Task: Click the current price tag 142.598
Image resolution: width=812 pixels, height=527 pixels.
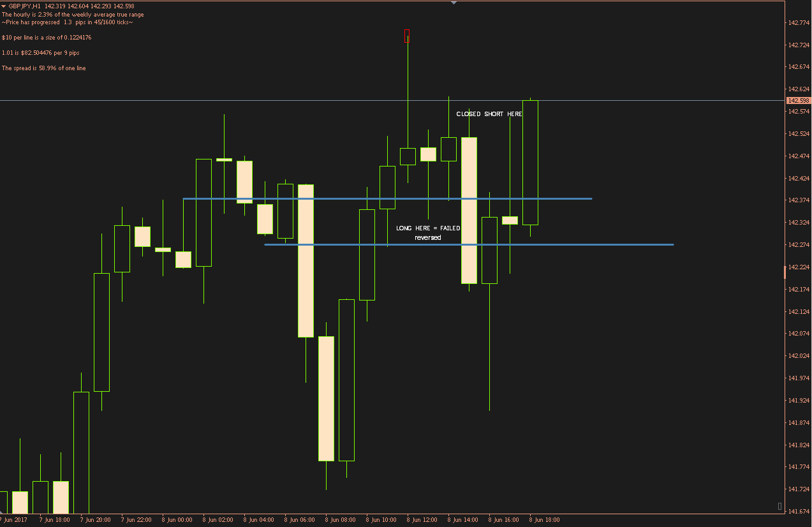Action: coord(799,101)
